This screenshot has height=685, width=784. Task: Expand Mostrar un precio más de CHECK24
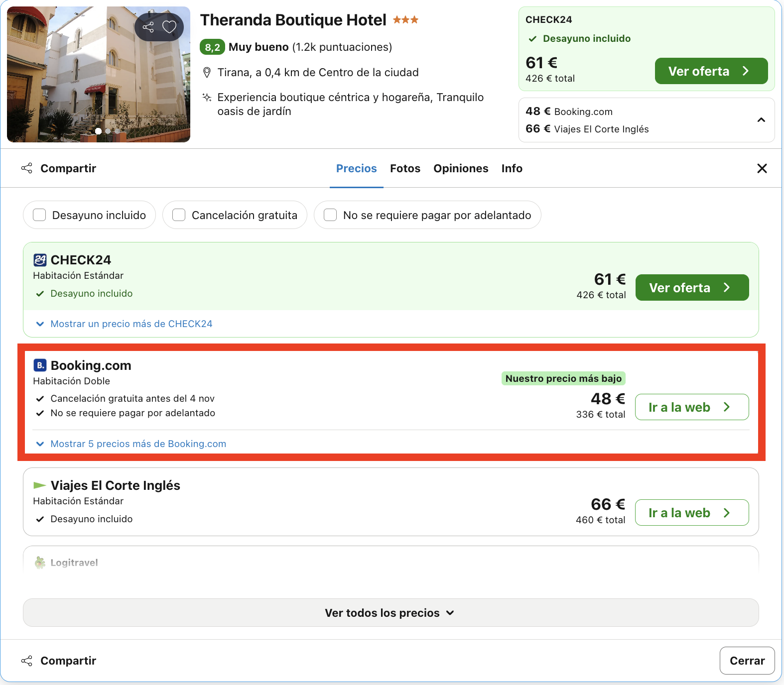pos(125,324)
